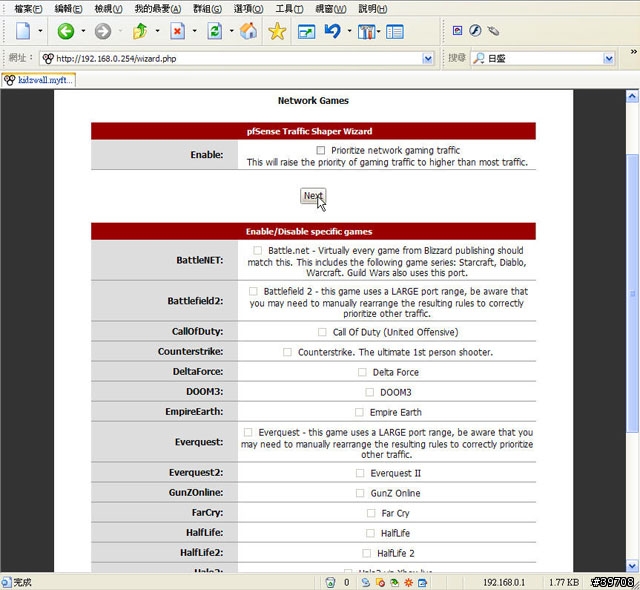Expand the address bar URL dropdown
Viewport: 640px width, 590px height.
[x=427, y=59]
